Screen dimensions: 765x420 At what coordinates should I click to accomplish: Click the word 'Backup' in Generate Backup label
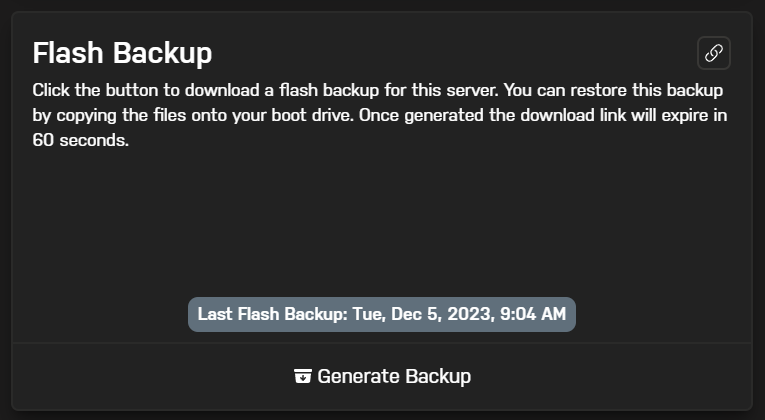pyautogui.click(x=438, y=377)
